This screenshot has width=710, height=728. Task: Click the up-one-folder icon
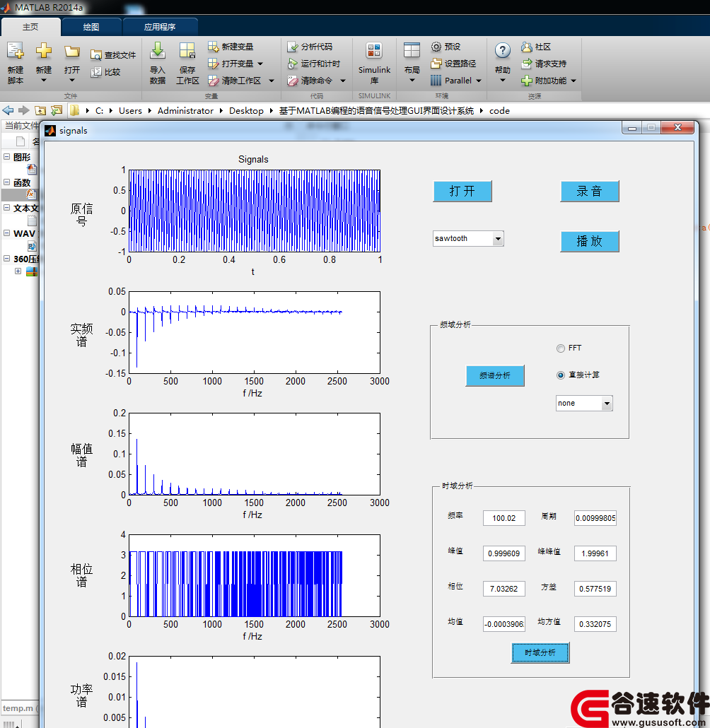40,110
